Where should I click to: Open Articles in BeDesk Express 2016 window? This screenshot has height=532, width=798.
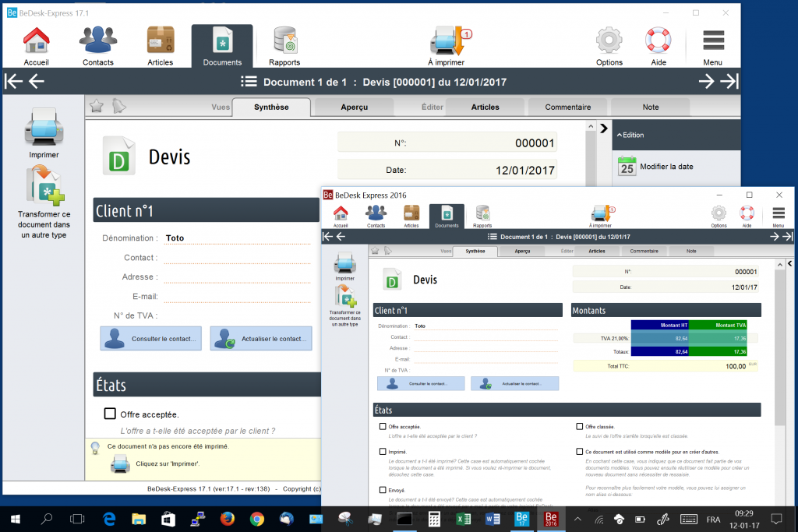411,217
